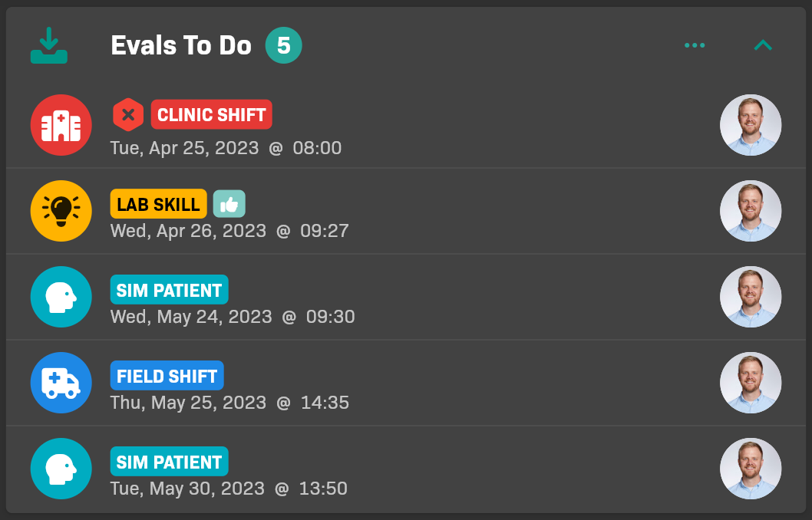Image resolution: width=812 pixels, height=520 pixels.
Task: Click the red Clinic Shift hospital icon
Action: [x=61, y=125]
